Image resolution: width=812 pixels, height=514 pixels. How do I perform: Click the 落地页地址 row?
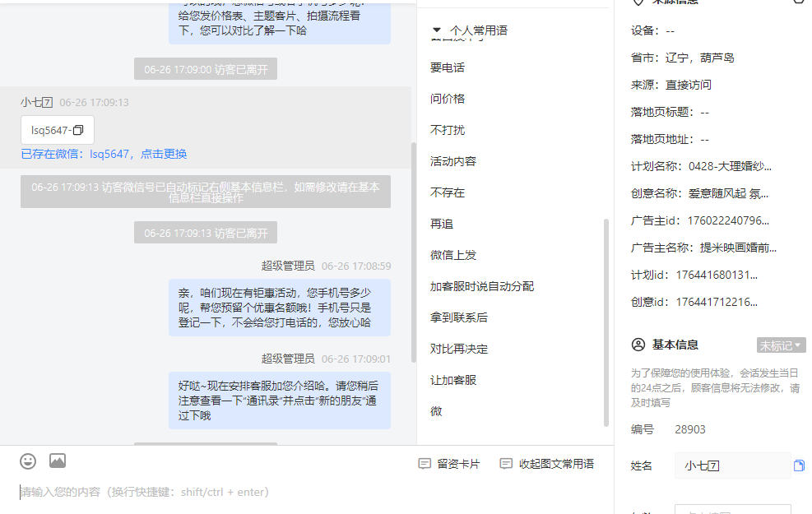click(x=670, y=139)
